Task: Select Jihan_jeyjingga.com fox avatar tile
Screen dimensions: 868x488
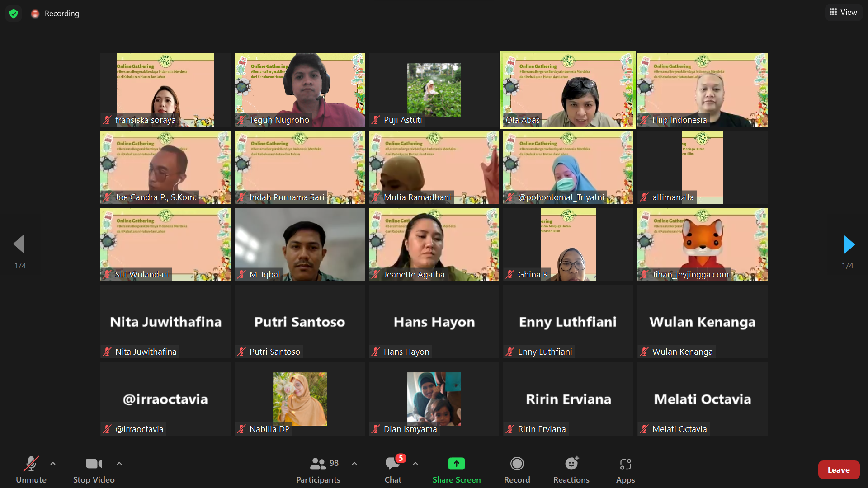Action: click(702, 244)
